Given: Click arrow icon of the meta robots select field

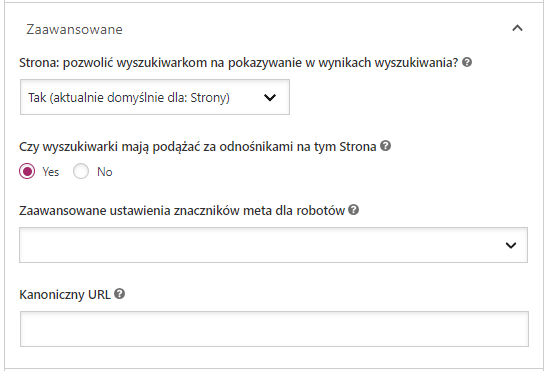Looking at the screenshot, I should click(x=511, y=245).
